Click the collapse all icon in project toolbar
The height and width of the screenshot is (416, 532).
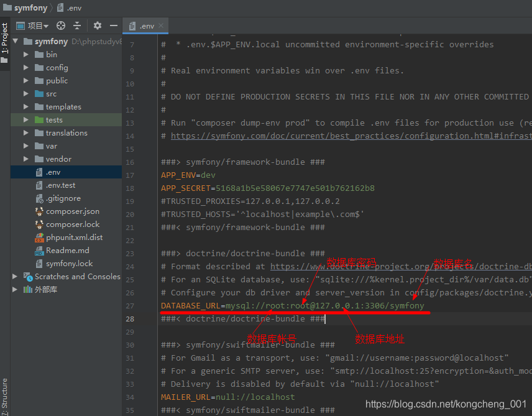77,25
